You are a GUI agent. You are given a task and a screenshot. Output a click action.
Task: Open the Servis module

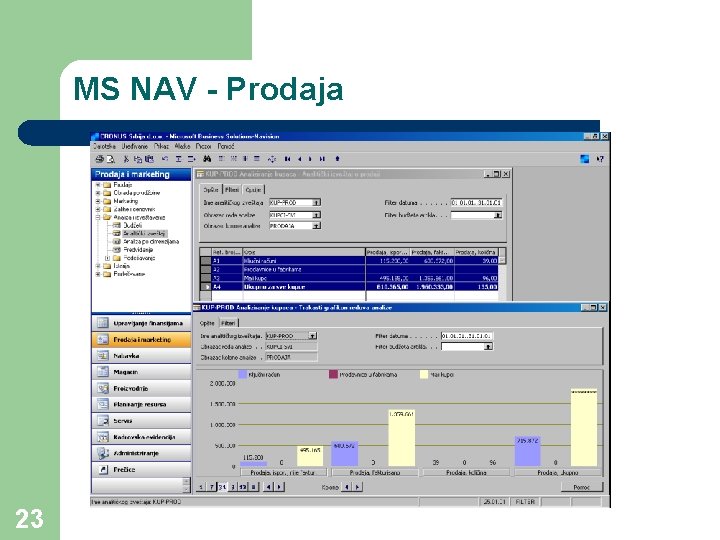point(141,421)
